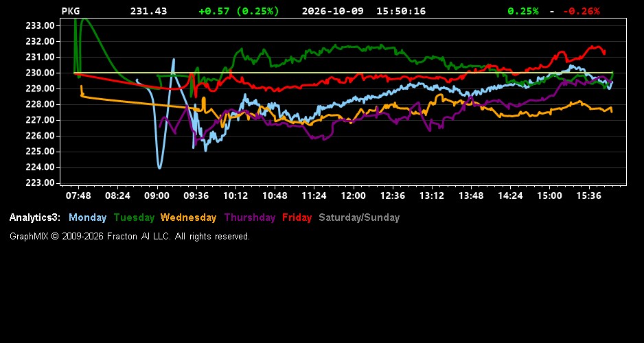Click the 231.00 price axis label
Viewport: 644px width, 343px height.
pyautogui.click(x=41, y=57)
